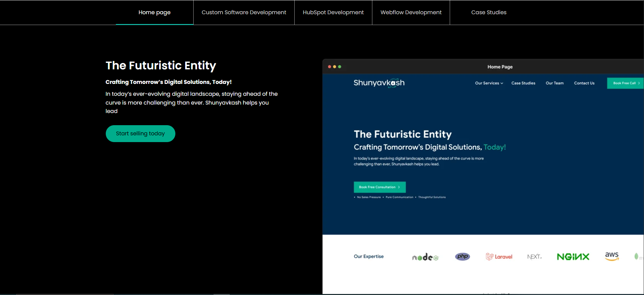Click the NEXT.js logo
644x295 pixels.
tap(534, 257)
